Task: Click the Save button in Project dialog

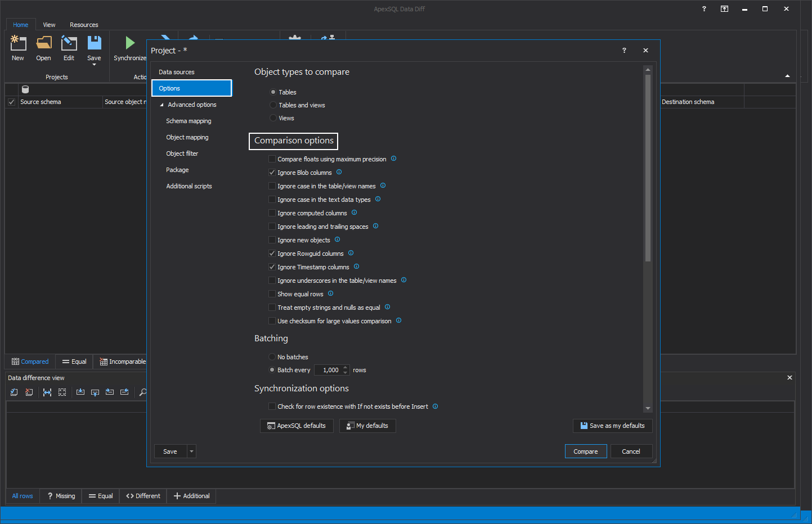Action: point(171,451)
